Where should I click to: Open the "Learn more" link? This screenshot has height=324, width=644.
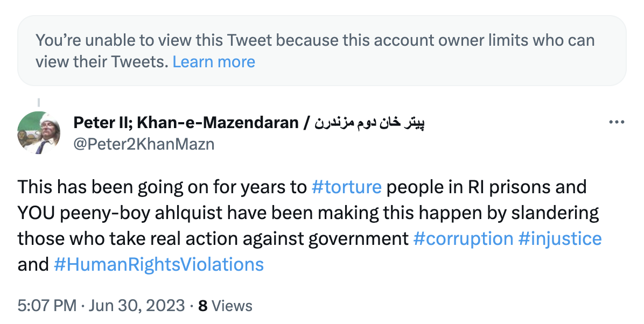(214, 62)
